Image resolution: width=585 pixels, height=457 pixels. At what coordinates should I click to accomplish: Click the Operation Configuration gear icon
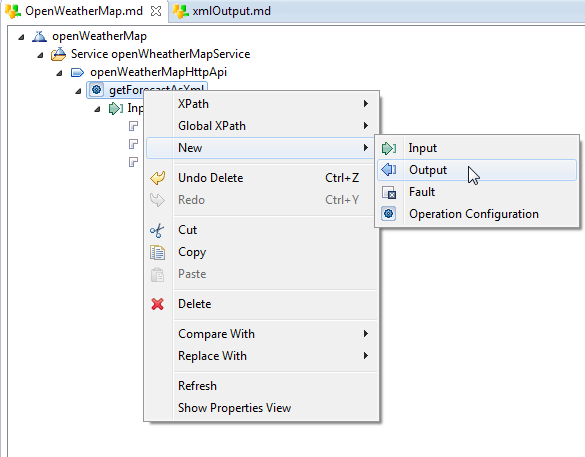pos(389,214)
